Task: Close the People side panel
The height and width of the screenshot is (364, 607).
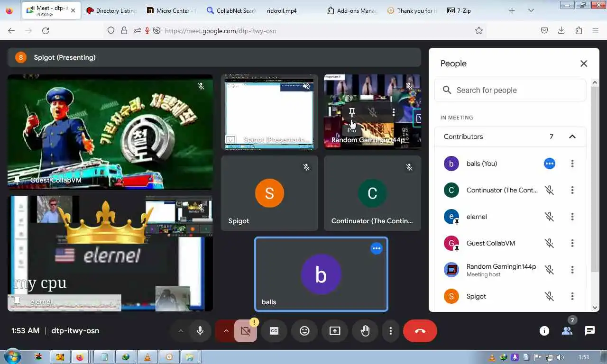Action: pos(584,64)
